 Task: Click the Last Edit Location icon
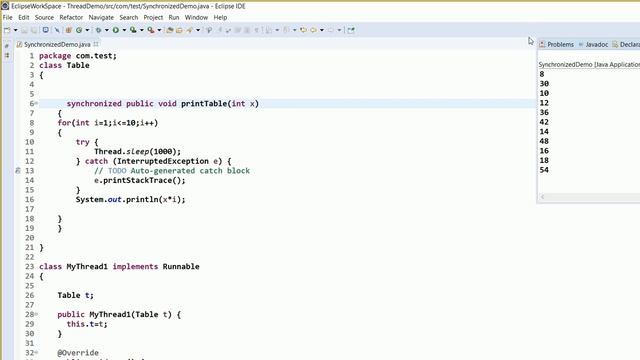point(303,30)
